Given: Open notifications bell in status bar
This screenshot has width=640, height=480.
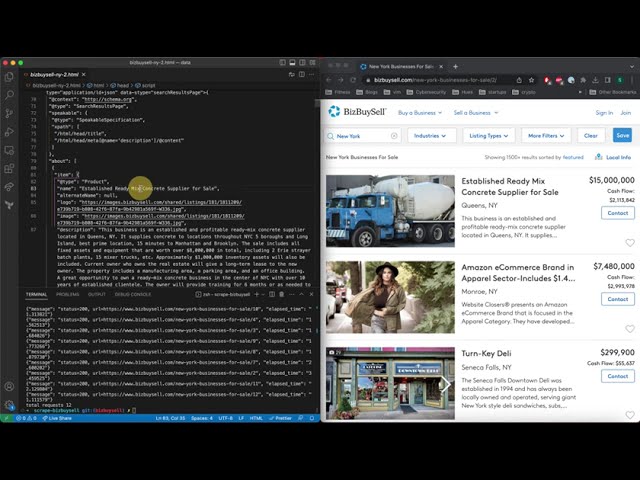Looking at the screenshot, I should point(312,418).
